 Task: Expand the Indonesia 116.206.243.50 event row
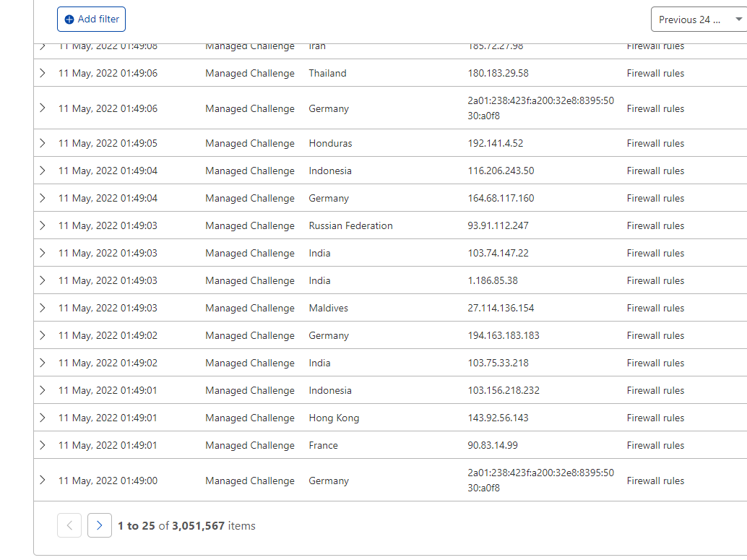tap(43, 171)
